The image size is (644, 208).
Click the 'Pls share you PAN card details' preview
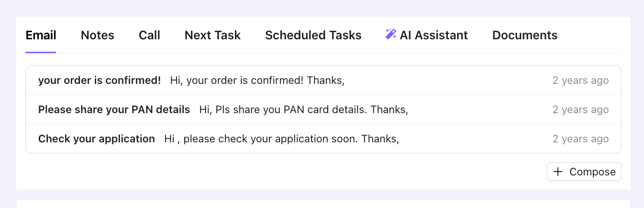[303, 110]
